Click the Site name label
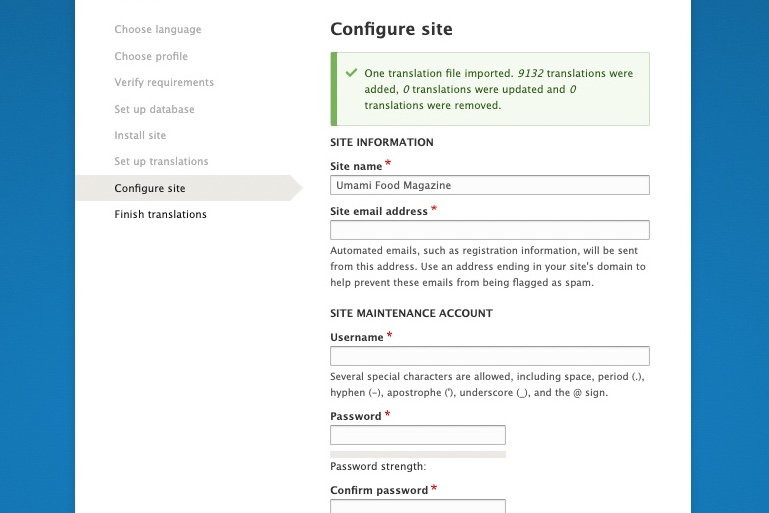 [356, 165]
